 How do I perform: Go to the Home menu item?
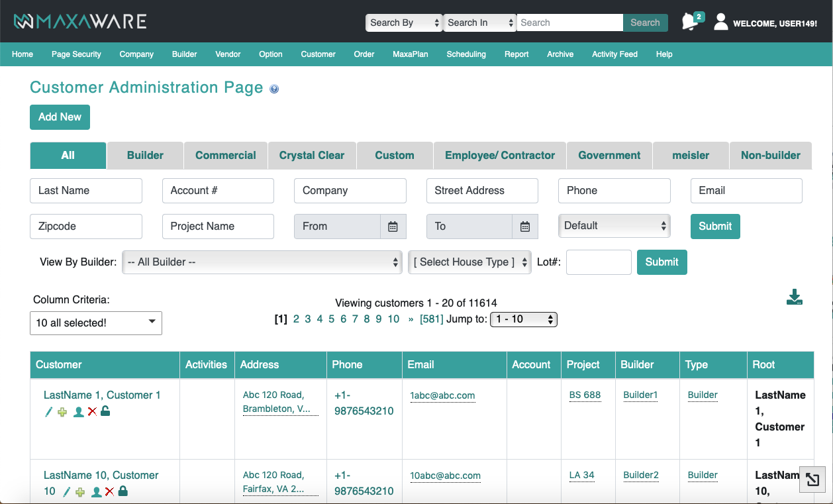coord(23,54)
